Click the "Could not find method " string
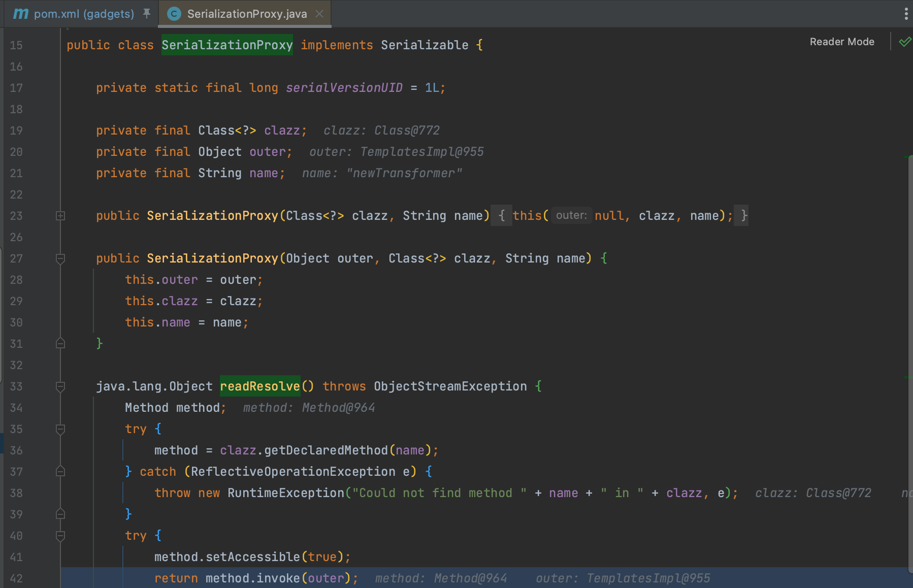 (439, 493)
